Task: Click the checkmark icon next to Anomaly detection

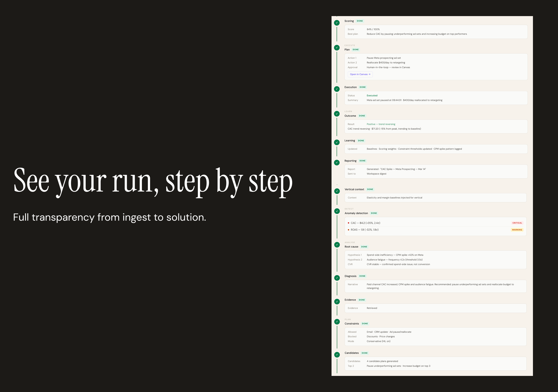Action: (x=337, y=211)
